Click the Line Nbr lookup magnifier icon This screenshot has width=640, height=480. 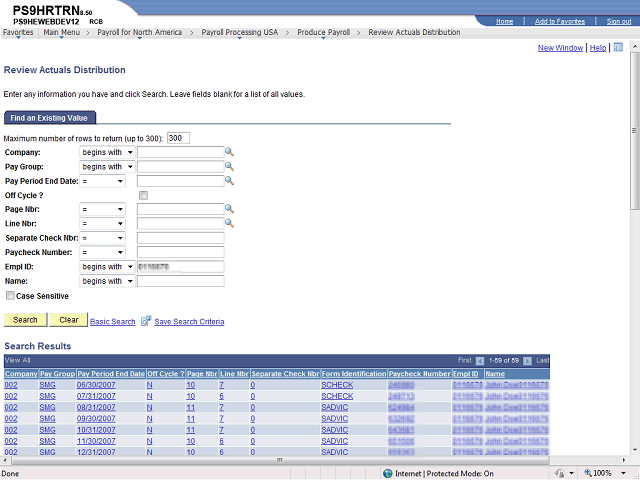click(229, 223)
